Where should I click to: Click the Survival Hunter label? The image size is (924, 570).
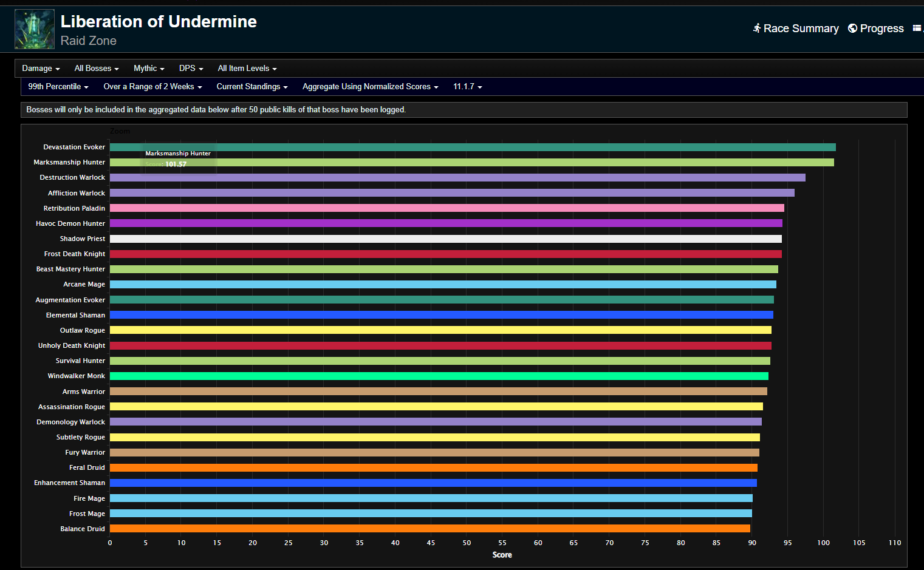click(x=80, y=361)
